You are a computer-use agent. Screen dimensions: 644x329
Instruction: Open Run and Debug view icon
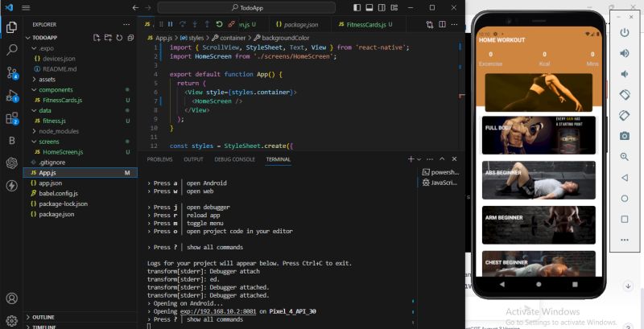tap(11, 96)
